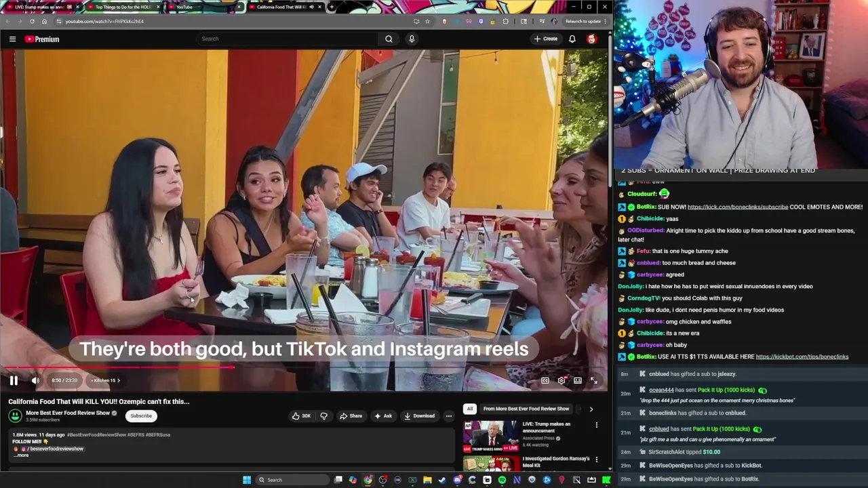868x488 pixels.
Task: Pause the playing YouTube video
Action: (x=14, y=380)
